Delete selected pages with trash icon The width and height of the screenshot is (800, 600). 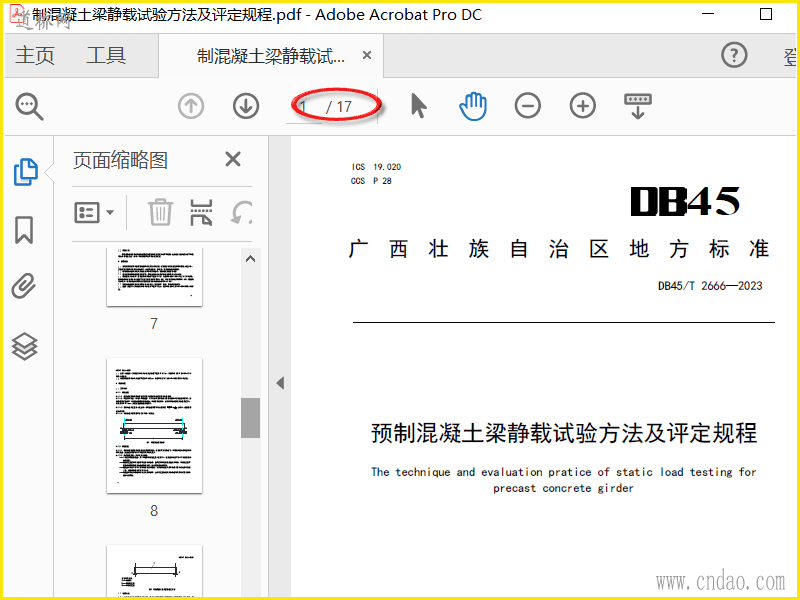160,212
